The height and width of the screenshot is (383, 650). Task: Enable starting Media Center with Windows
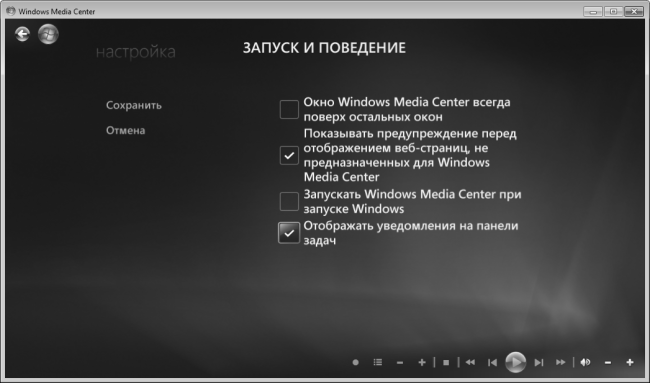click(x=289, y=201)
